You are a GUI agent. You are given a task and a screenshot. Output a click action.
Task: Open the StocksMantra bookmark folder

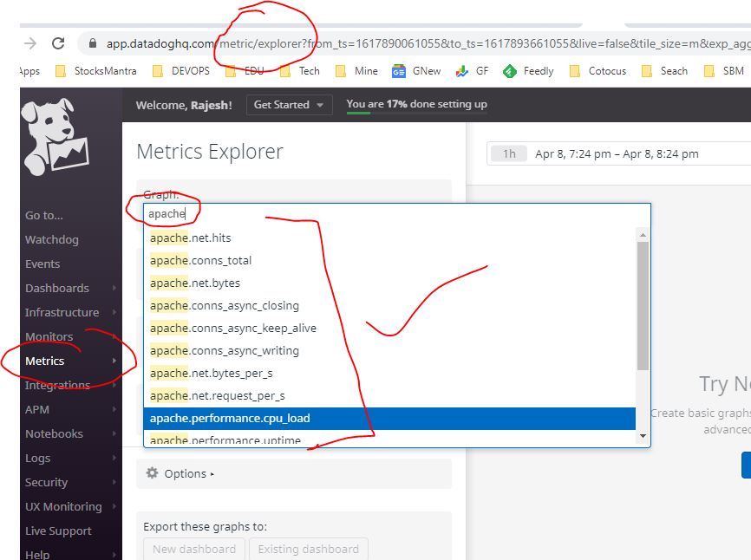97,71
